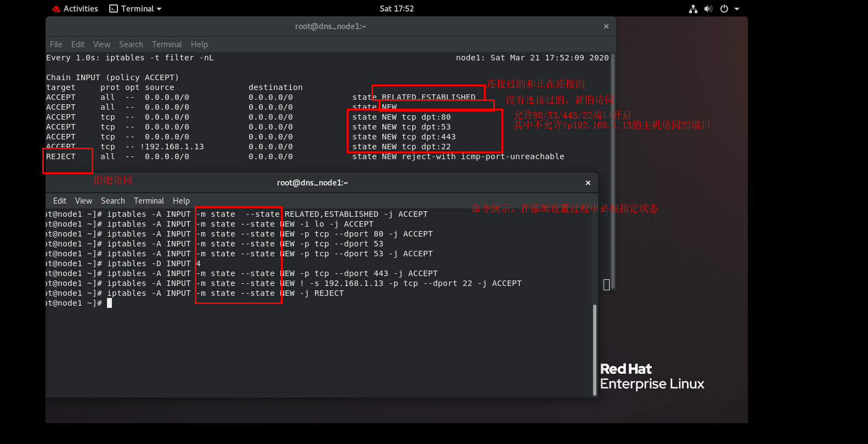Open Edit menu in back terminal window
The height and width of the screenshot is (444, 868).
tap(78, 44)
